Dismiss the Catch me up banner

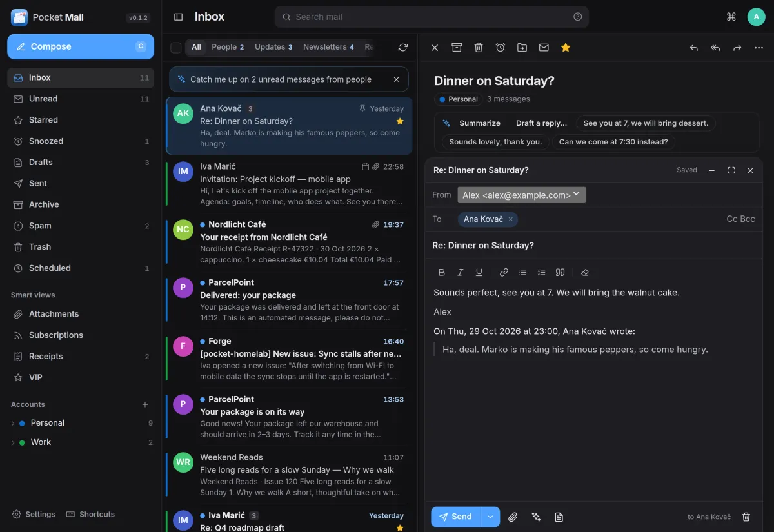click(x=396, y=79)
